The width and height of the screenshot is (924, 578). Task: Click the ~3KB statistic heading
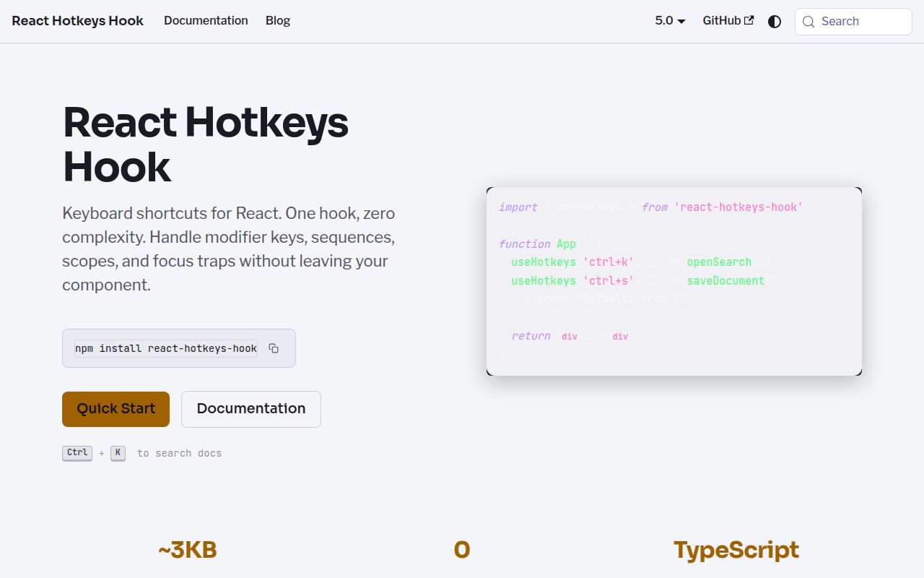188,550
